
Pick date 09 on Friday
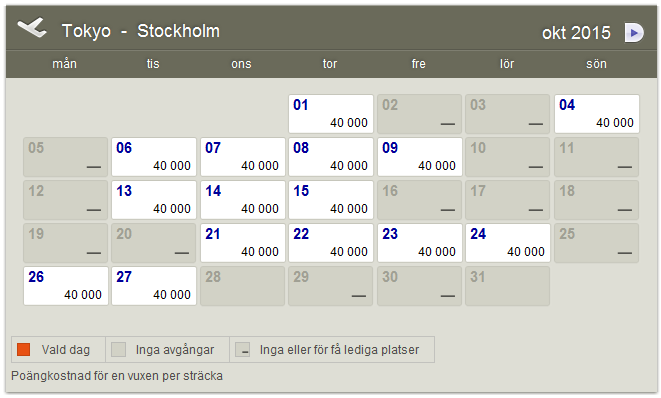[419, 157]
